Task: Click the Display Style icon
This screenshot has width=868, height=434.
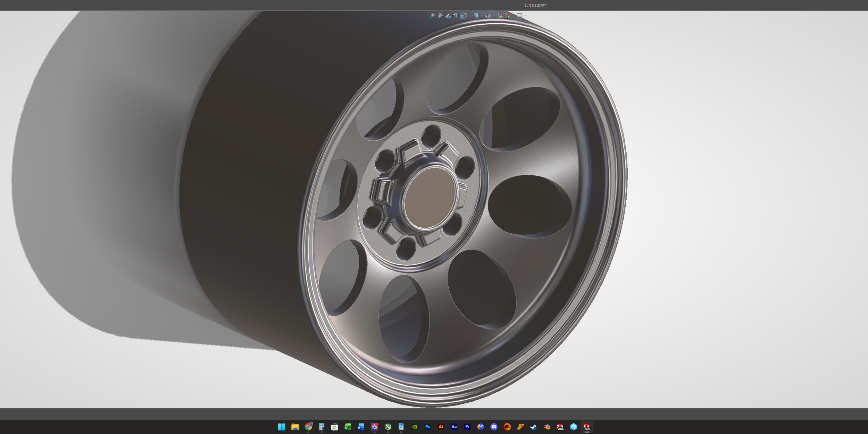Action: 476,16
